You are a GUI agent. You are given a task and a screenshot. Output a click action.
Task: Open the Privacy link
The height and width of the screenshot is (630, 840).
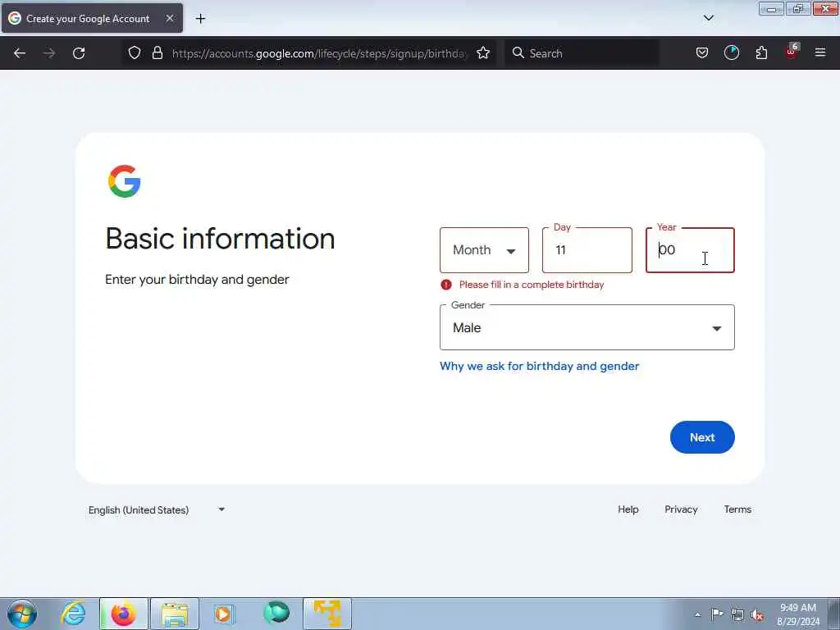[x=681, y=509]
